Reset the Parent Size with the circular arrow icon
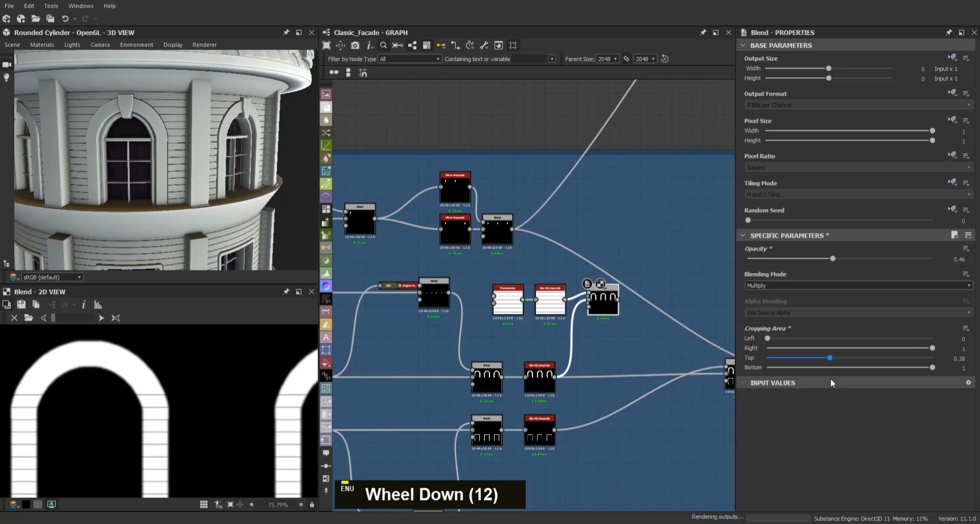The image size is (980, 524). pyautogui.click(x=665, y=59)
